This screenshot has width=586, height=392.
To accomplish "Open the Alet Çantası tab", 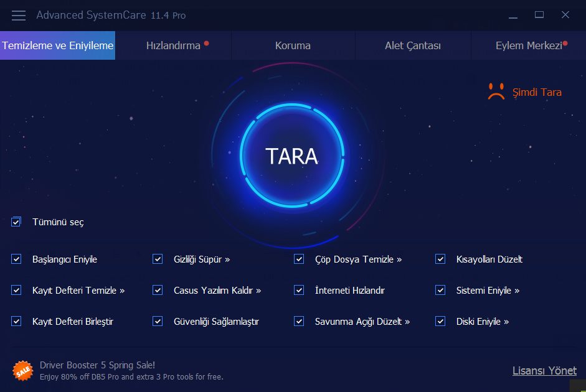I will point(413,45).
